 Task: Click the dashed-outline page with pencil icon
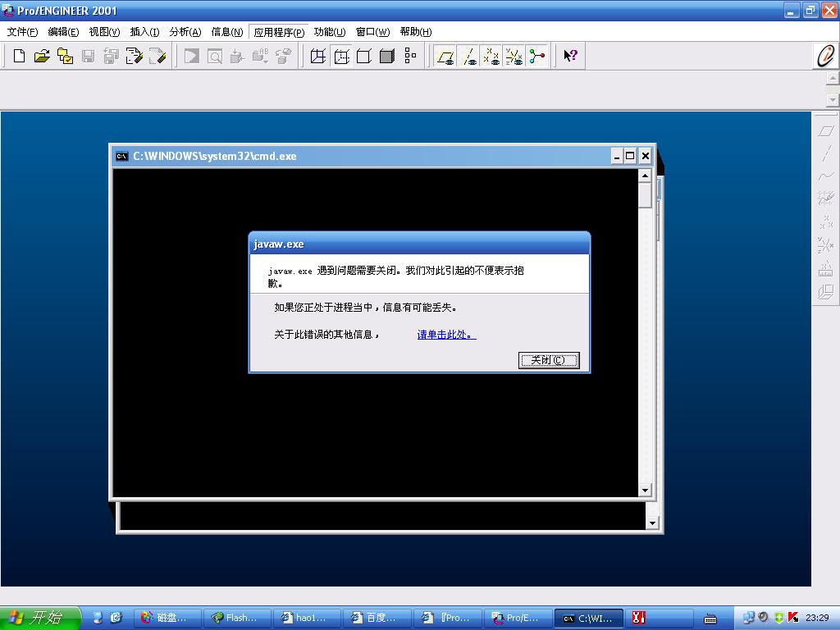pos(157,56)
